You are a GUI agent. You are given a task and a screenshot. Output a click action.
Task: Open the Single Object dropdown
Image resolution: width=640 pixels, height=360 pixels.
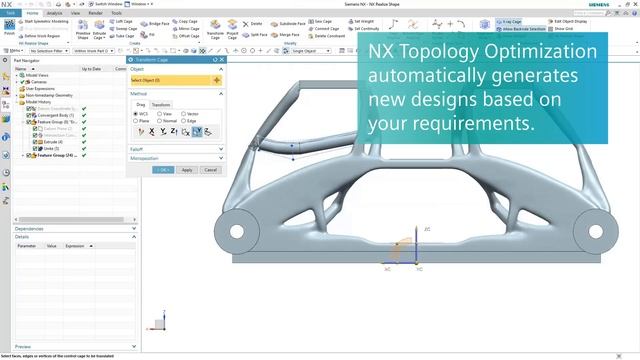pos(311,51)
